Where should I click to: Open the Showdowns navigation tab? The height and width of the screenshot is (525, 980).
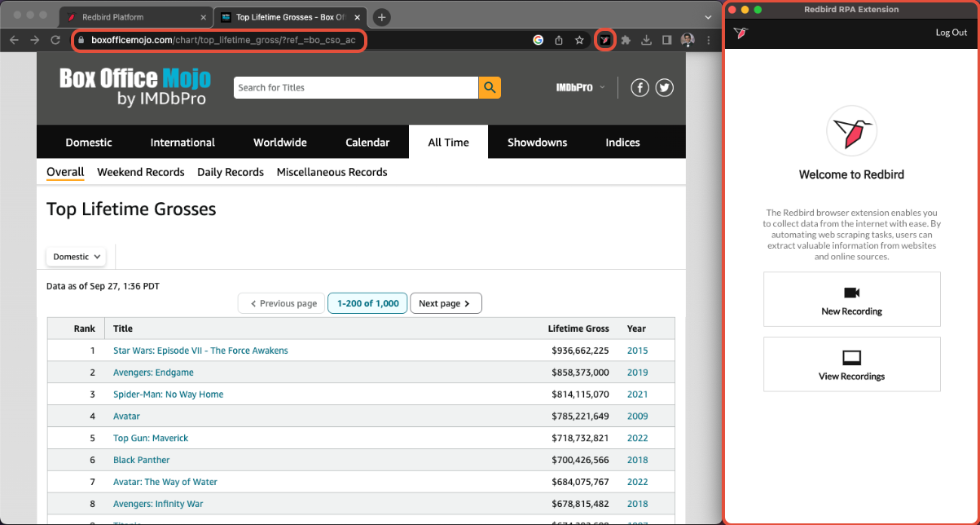pyautogui.click(x=538, y=142)
